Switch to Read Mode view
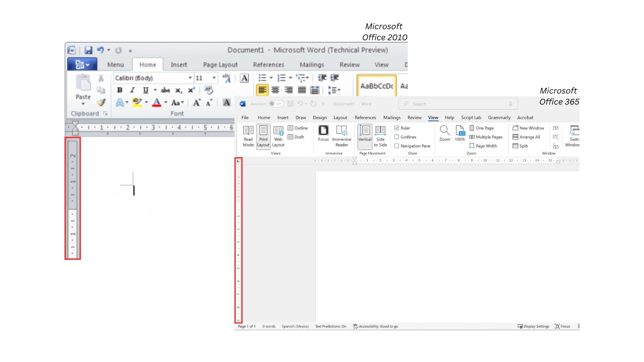Viewport: 644px width, 362px height. click(248, 136)
